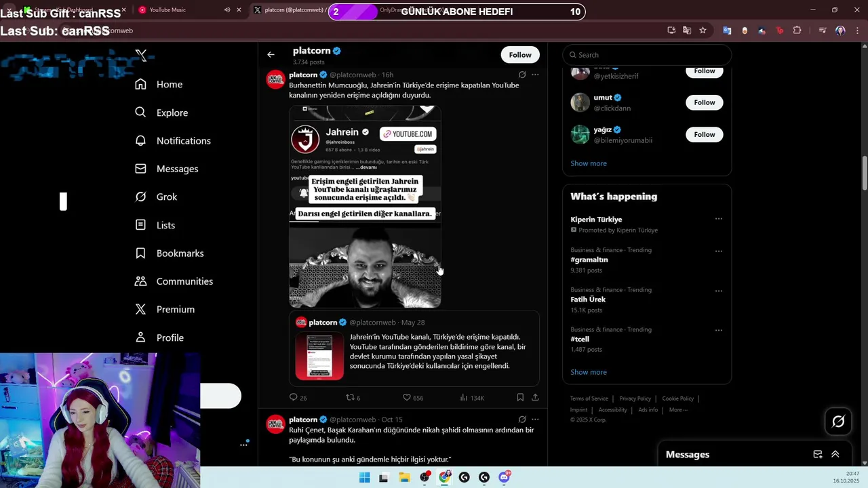This screenshot has height=488, width=868.
Task: Open the Home page from sidebar
Action: tap(159, 84)
